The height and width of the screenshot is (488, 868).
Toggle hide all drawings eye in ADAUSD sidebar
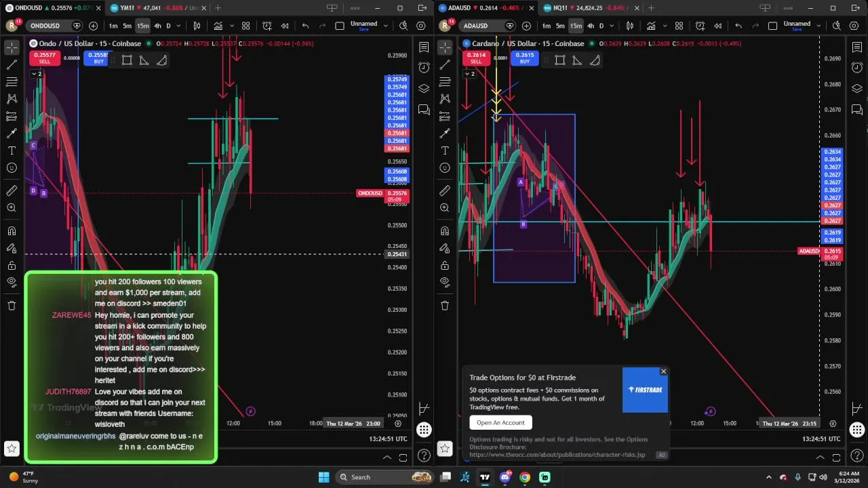pos(445,282)
